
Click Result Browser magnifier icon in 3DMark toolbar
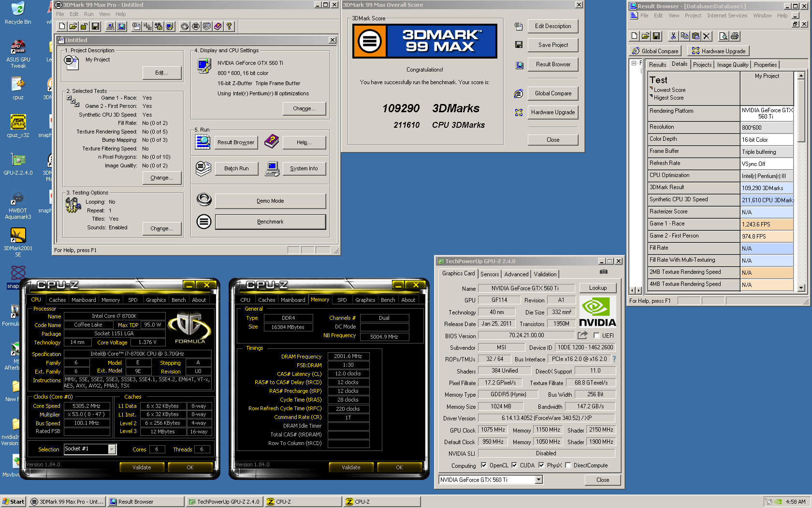coord(121,26)
